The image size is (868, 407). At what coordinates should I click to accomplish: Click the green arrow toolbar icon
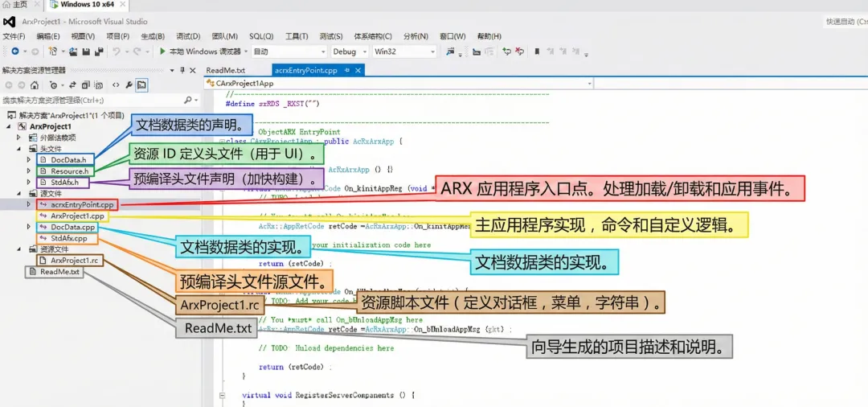click(x=506, y=51)
